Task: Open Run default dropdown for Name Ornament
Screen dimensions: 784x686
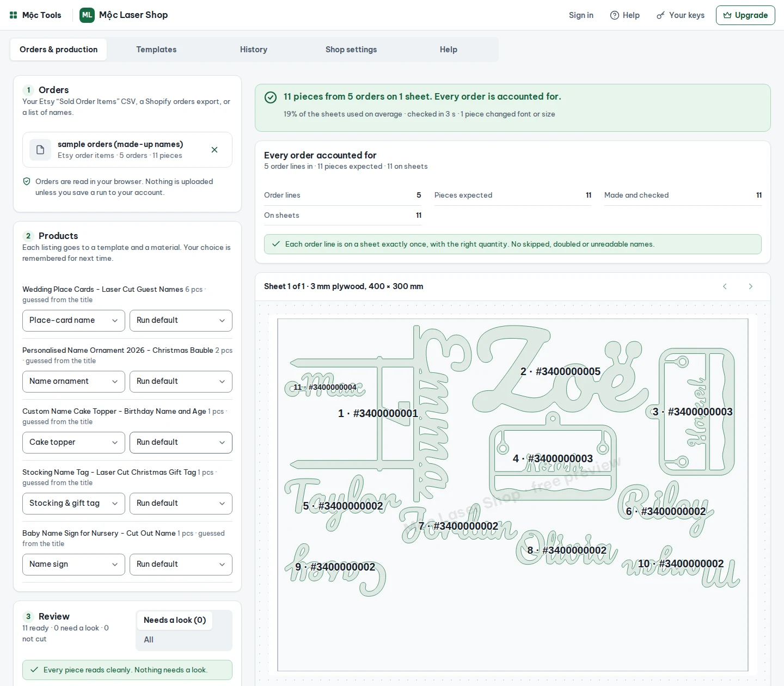Action: point(181,382)
